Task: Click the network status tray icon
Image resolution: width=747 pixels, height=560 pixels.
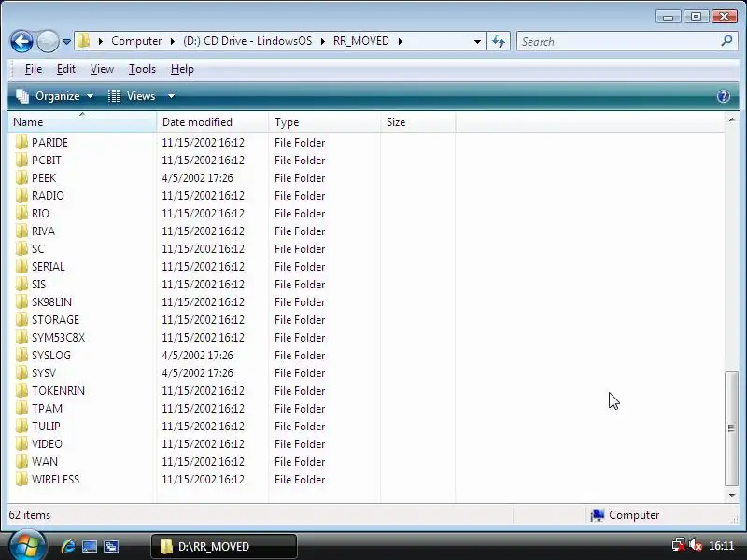Action: tap(678, 545)
